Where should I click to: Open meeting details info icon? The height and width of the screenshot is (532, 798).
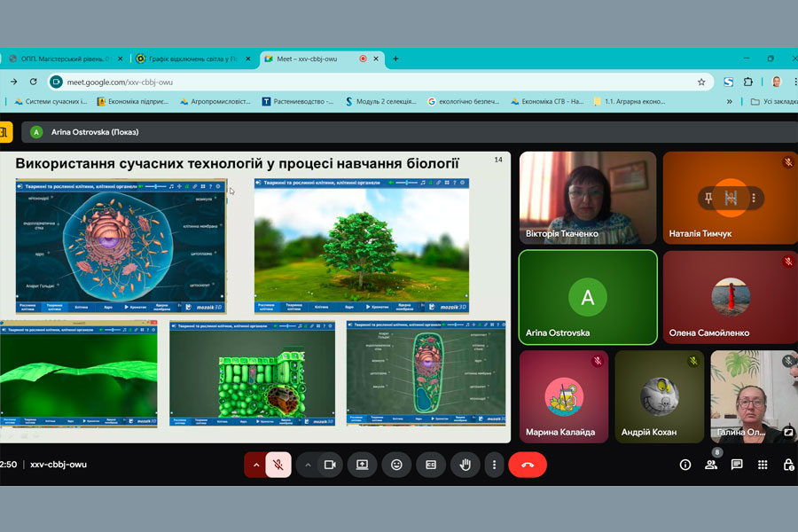685,465
